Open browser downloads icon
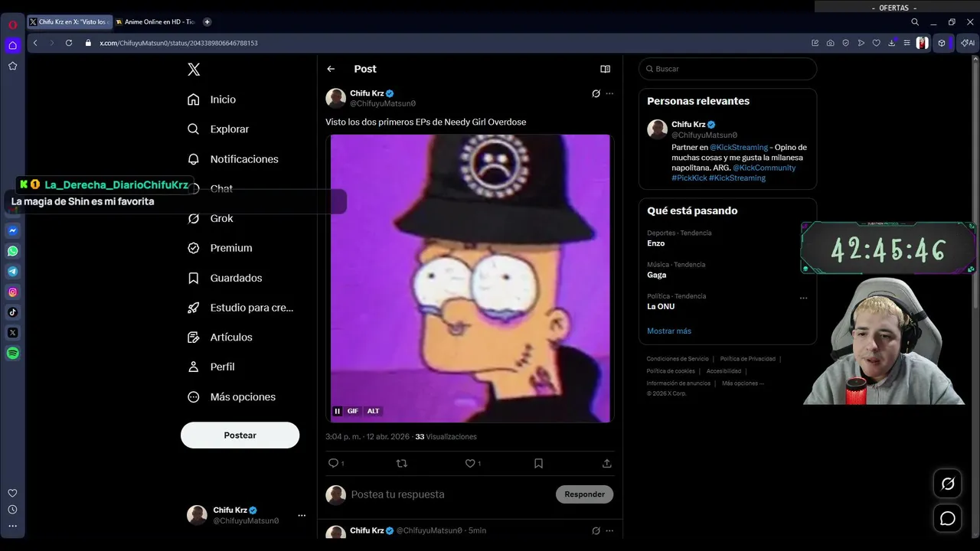The height and width of the screenshot is (551, 980). (891, 43)
